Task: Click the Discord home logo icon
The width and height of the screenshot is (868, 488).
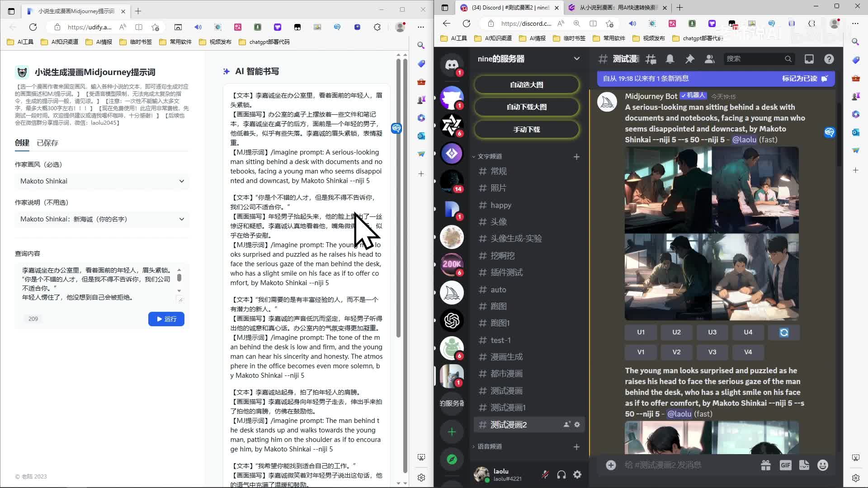Action: point(452,65)
